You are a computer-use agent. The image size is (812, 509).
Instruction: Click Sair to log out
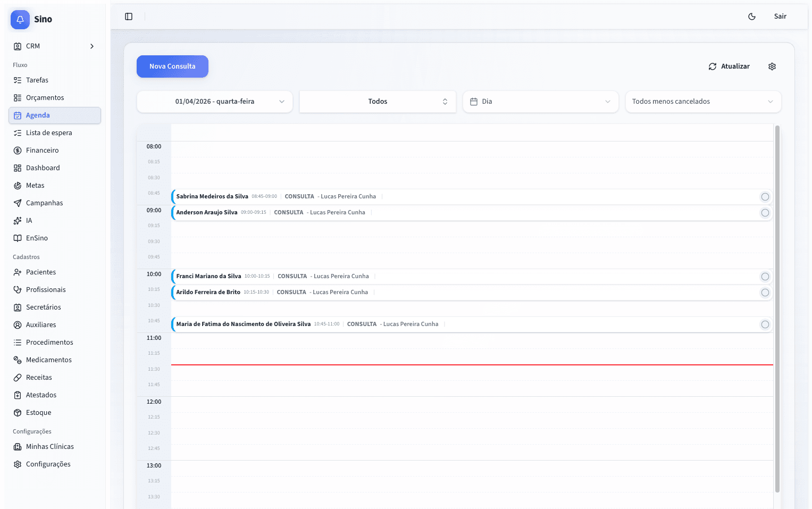click(780, 16)
